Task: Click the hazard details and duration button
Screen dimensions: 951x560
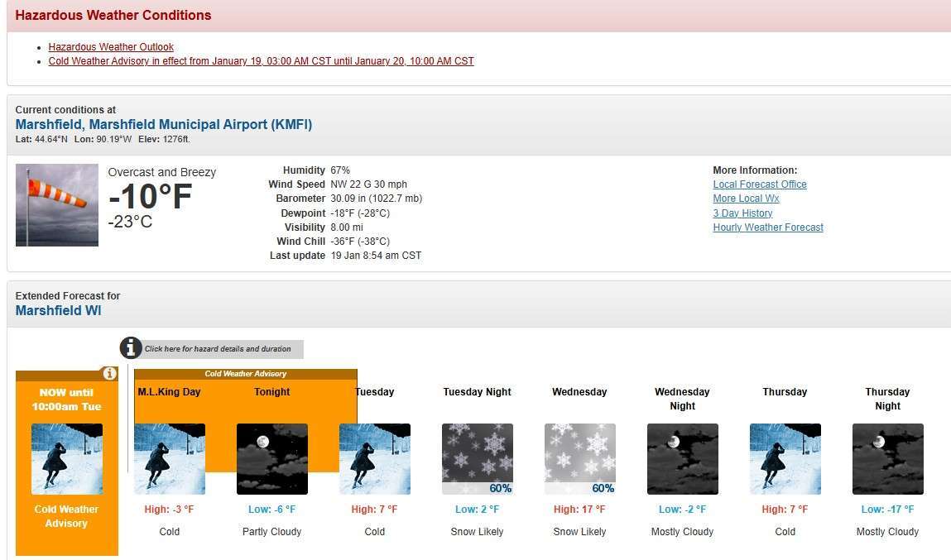Action: pyautogui.click(x=222, y=349)
